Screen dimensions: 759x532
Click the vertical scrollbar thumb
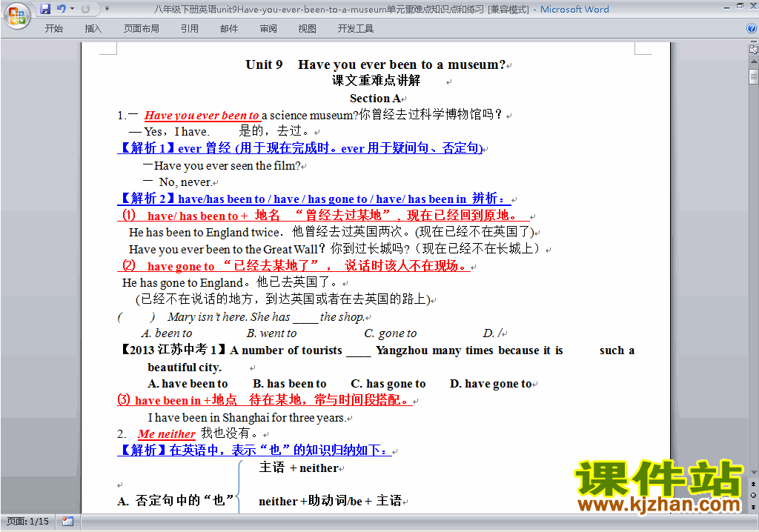click(x=753, y=76)
